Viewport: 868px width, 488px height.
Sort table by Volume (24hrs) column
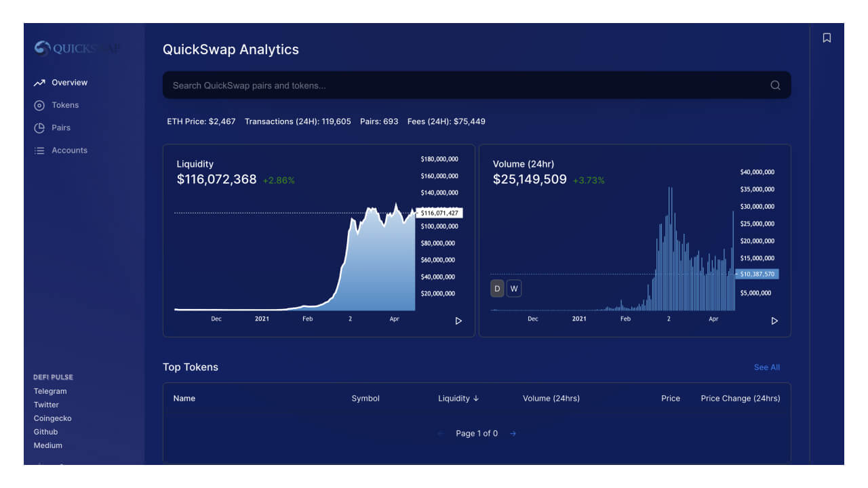[551, 399]
